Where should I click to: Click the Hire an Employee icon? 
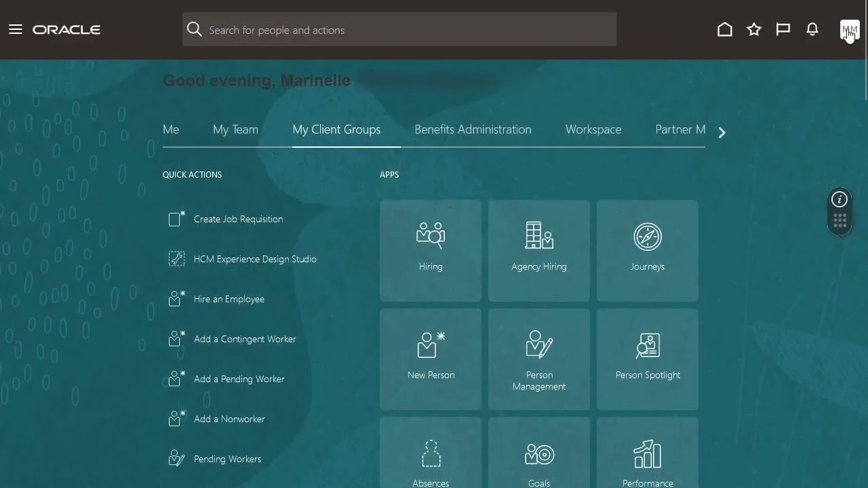click(176, 298)
